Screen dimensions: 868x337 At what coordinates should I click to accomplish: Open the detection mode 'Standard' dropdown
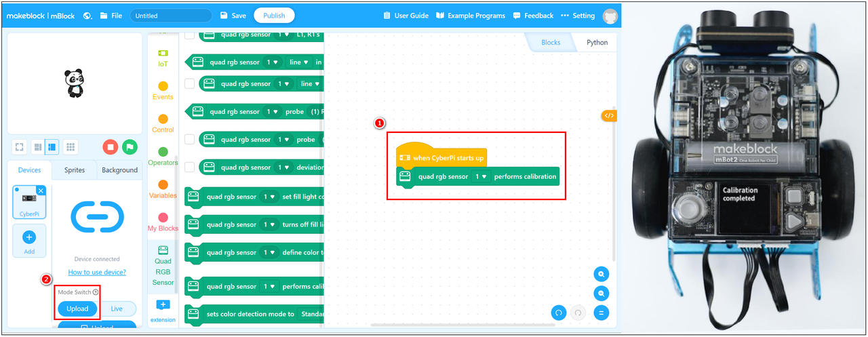pos(311,314)
